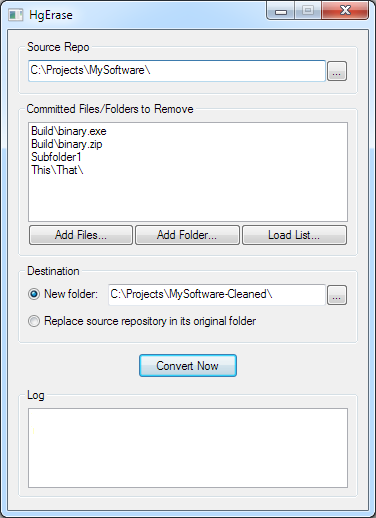
Task: Click the Add Files... button
Action: (81, 235)
